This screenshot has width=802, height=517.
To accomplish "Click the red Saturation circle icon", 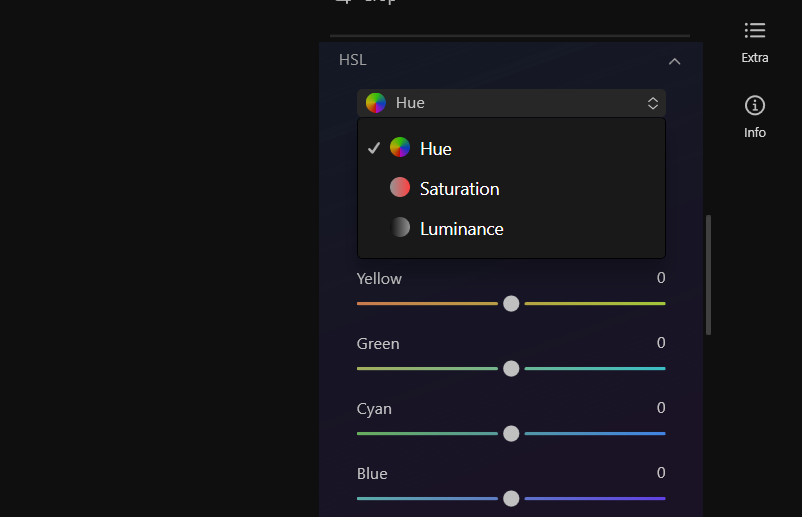I will (400, 187).
